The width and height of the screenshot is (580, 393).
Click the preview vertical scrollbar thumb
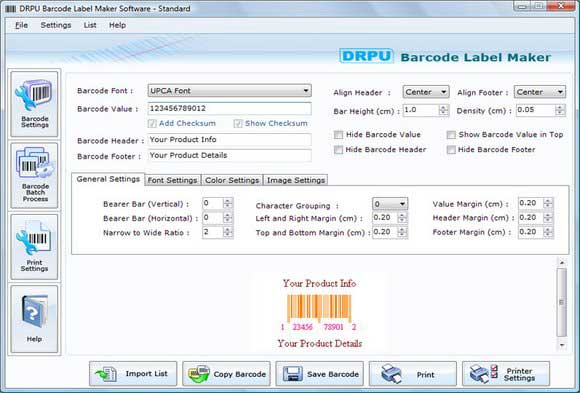562,302
